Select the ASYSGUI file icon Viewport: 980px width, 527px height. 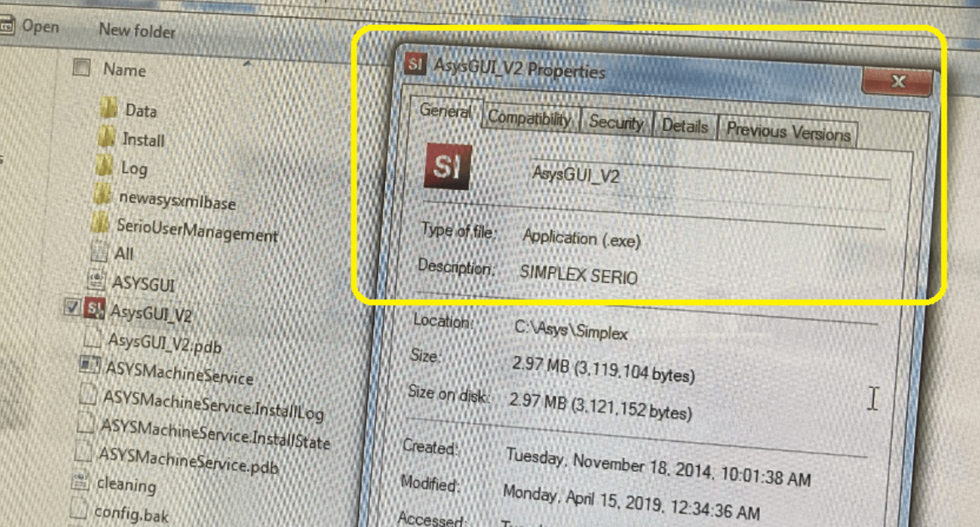pos(97,280)
